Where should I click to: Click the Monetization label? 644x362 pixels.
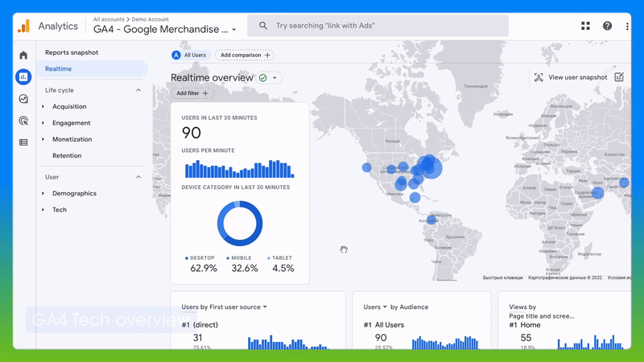coord(72,139)
